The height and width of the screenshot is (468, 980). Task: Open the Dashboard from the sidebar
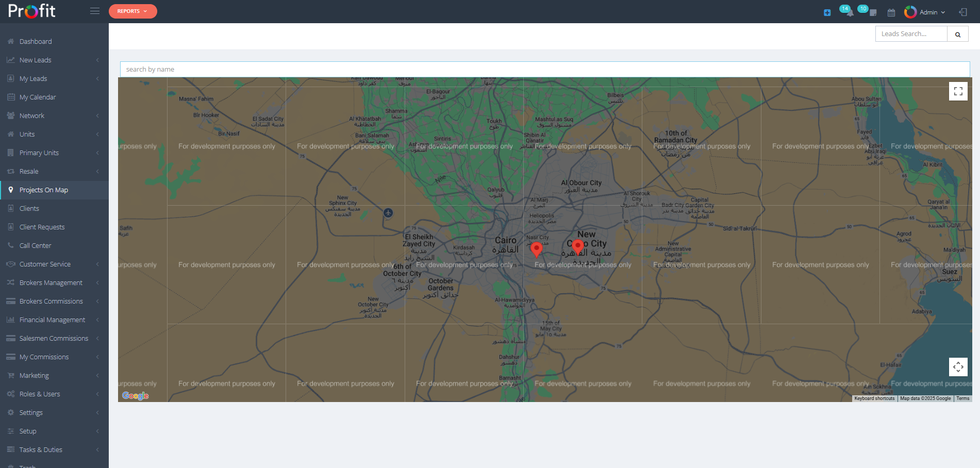pyautogui.click(x=35, y=41)
